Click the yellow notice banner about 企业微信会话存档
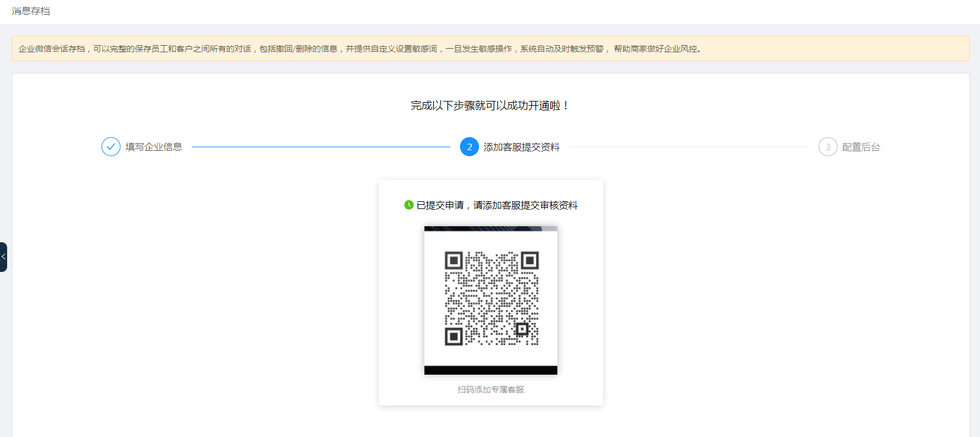 491,49
